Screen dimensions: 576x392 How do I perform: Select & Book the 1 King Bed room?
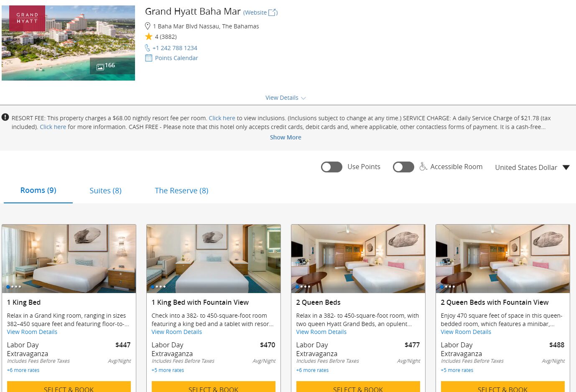coord(69,387)
